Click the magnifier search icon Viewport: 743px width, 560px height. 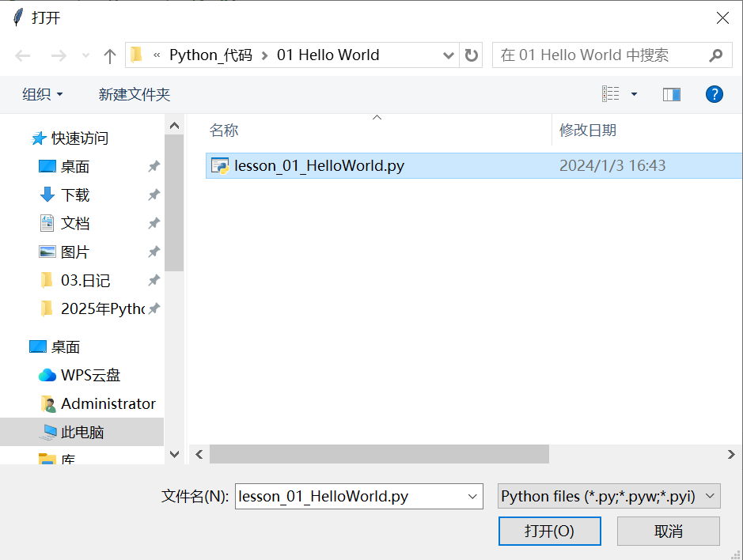pyautogui.click(x=716, y=55)
